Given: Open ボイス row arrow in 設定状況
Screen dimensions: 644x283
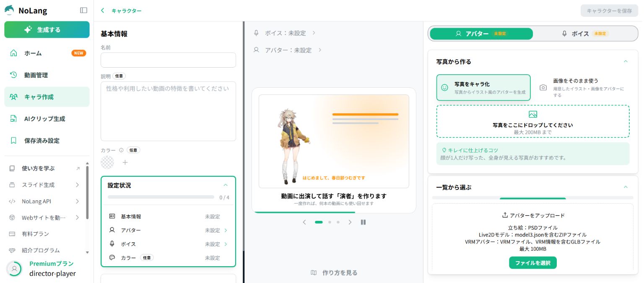Looking at the screenshot, I should point(226,244).
